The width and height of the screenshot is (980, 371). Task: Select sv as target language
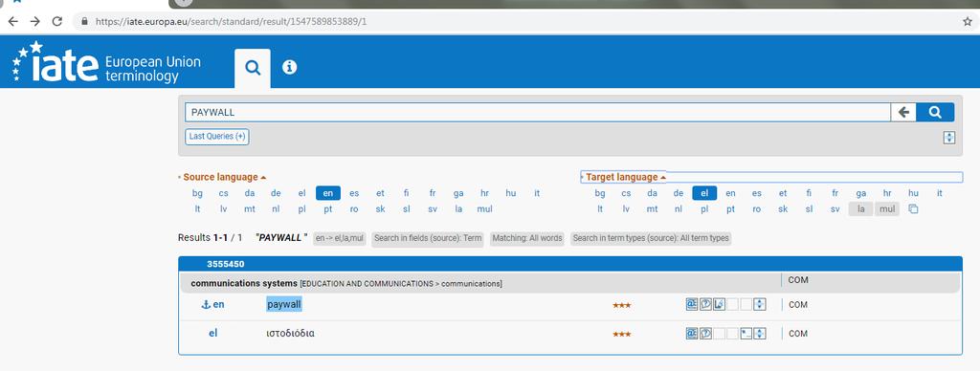(x=835, y=209)
